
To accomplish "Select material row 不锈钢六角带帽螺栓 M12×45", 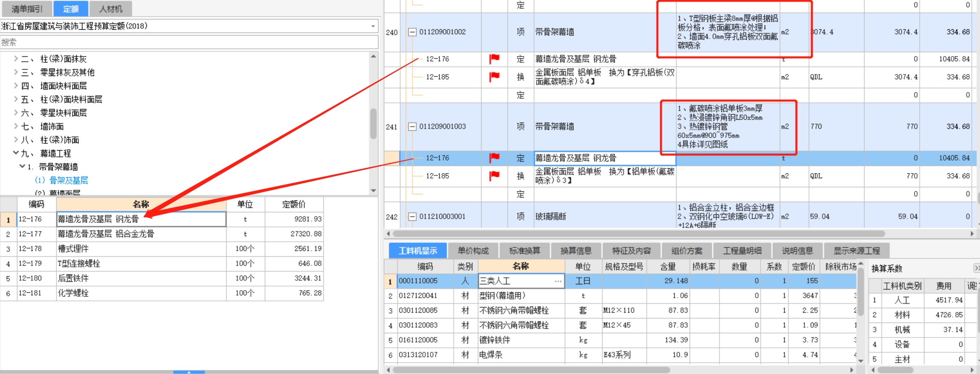I will [x=621, y=325].
